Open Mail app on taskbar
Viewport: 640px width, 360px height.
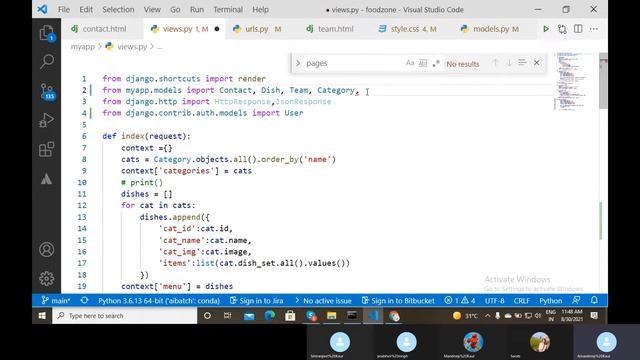pos(249,316)
